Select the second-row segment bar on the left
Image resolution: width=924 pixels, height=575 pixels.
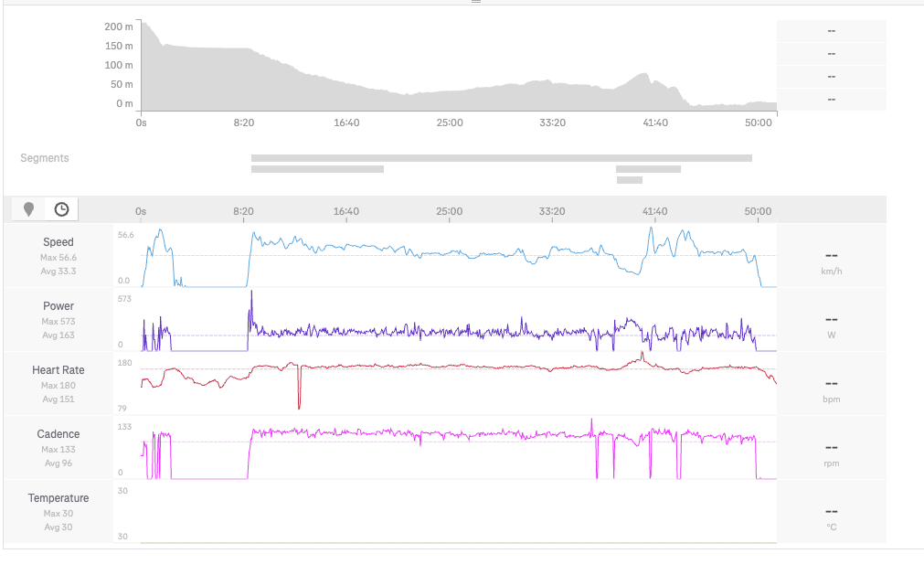pyautogui.click(x=317, y=169)
